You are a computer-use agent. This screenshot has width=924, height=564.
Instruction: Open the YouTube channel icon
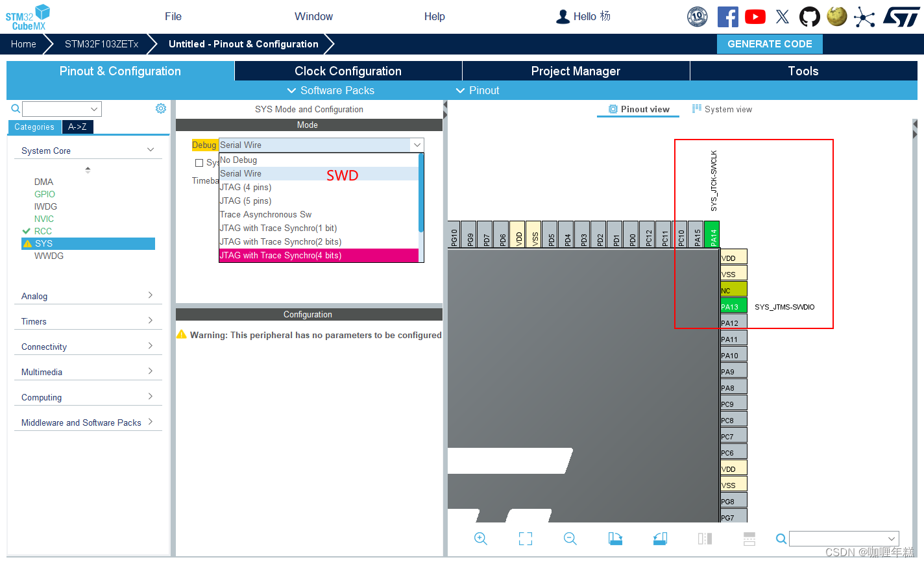pyautogui.click(x=755, y=17)
